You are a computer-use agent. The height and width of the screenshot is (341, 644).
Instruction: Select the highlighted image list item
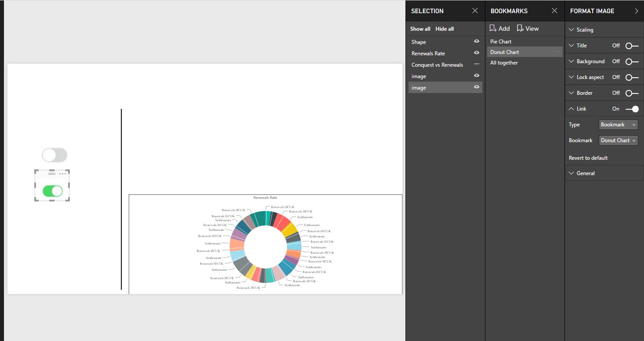tap(445, 88)
